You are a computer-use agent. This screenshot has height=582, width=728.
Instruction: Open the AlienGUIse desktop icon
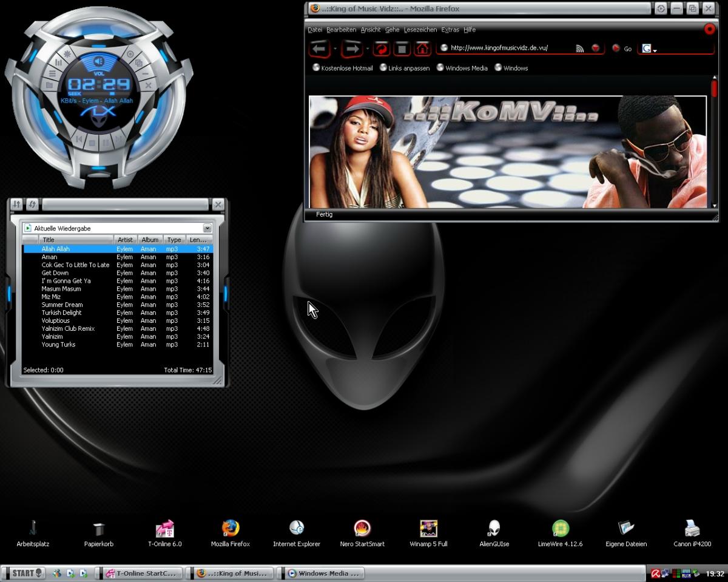point(494,533)
